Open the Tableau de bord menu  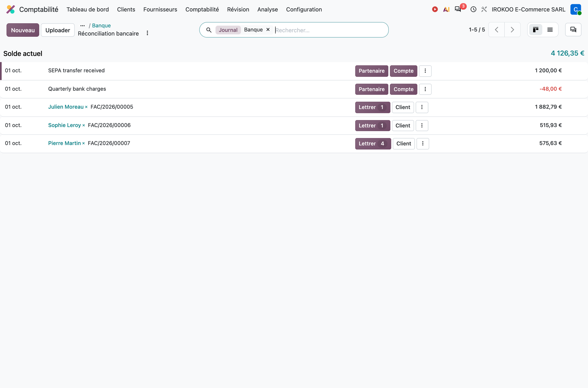(88, 9)
